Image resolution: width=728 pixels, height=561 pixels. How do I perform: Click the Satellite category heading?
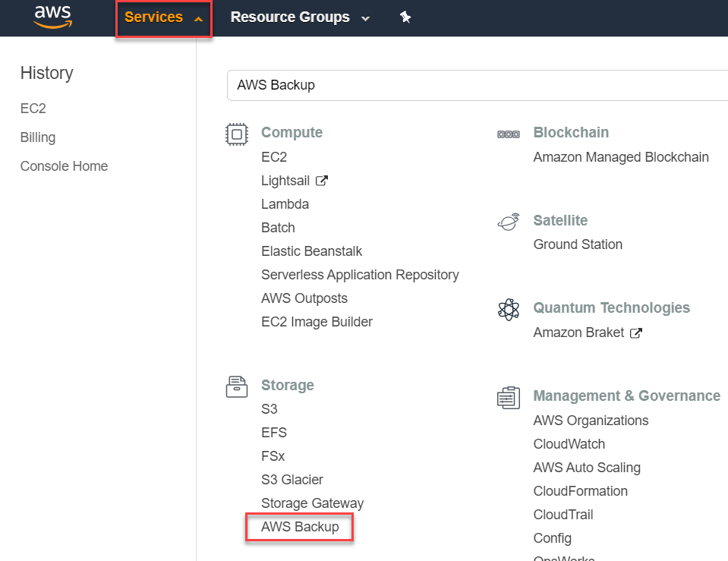[560, 220]
